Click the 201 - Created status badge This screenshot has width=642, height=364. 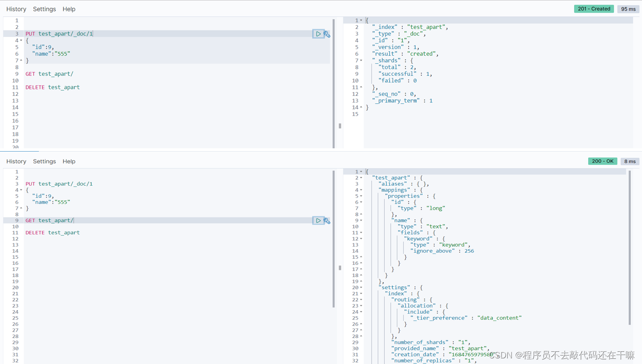click(x=594, y=9)
